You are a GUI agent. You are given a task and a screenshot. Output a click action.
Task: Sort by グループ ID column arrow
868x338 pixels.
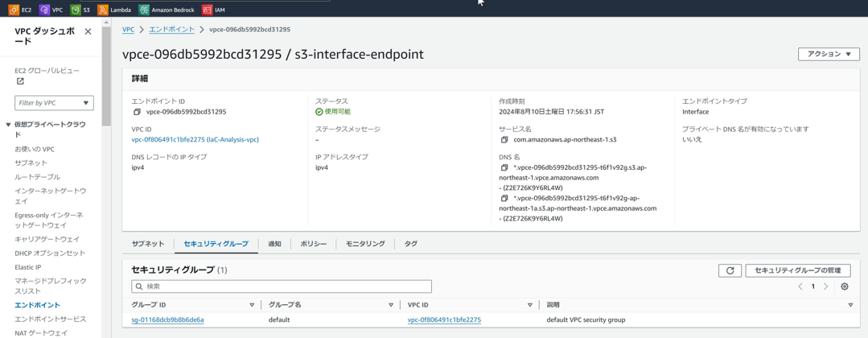[x=252, y=305]
